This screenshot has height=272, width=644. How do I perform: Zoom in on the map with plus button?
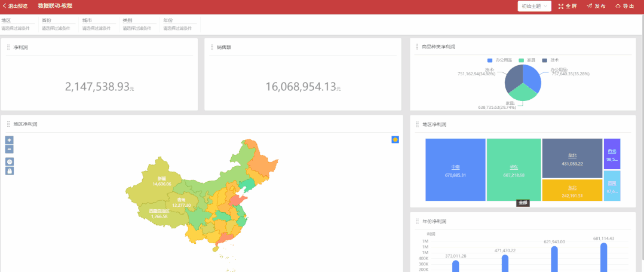coord(9,140)
